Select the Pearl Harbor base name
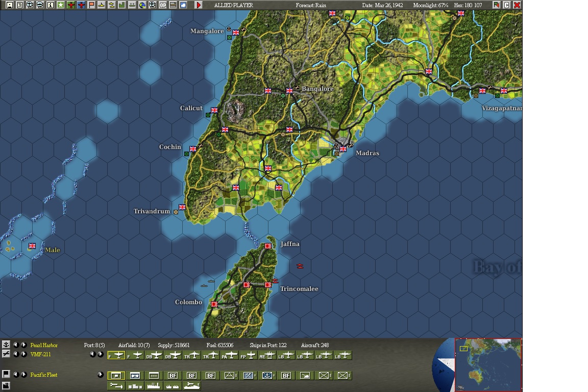588x392 pixels. point(44,345)
